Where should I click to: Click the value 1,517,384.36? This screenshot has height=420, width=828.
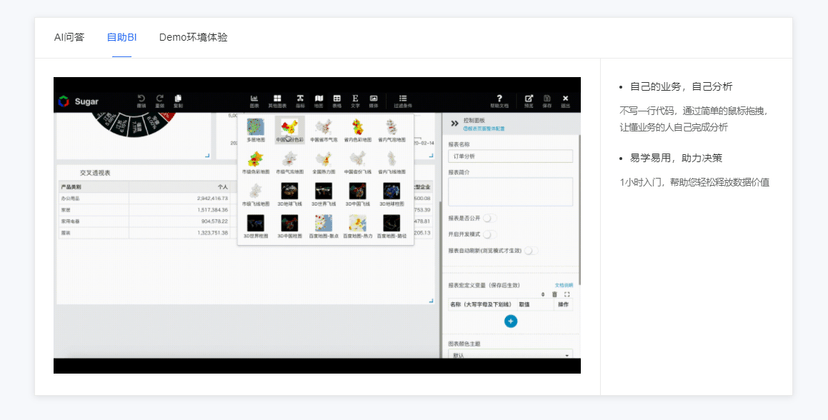(213, 210)
